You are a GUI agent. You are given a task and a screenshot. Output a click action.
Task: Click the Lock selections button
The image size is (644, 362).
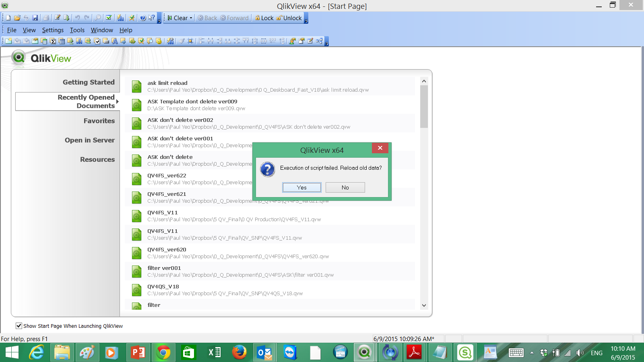click(264, 18)
